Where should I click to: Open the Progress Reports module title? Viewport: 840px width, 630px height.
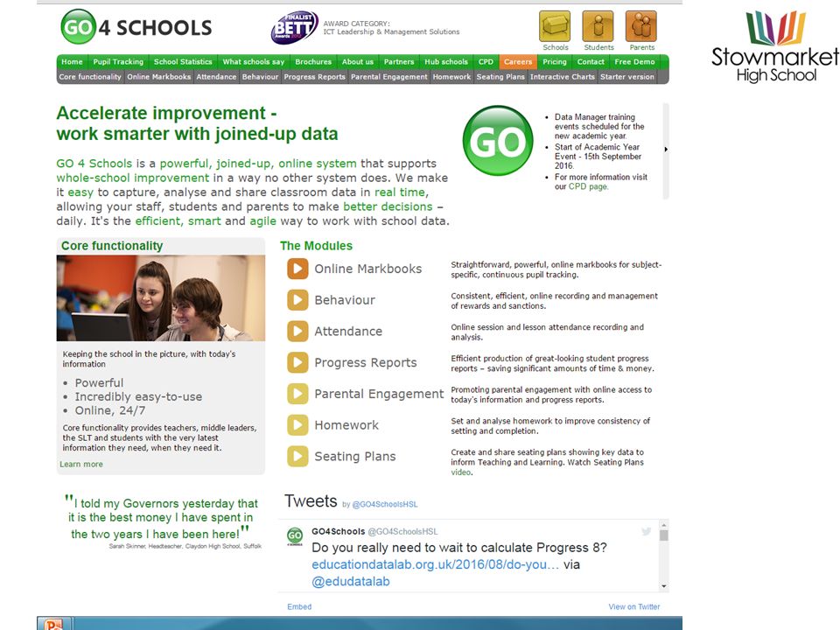(366, 362)
